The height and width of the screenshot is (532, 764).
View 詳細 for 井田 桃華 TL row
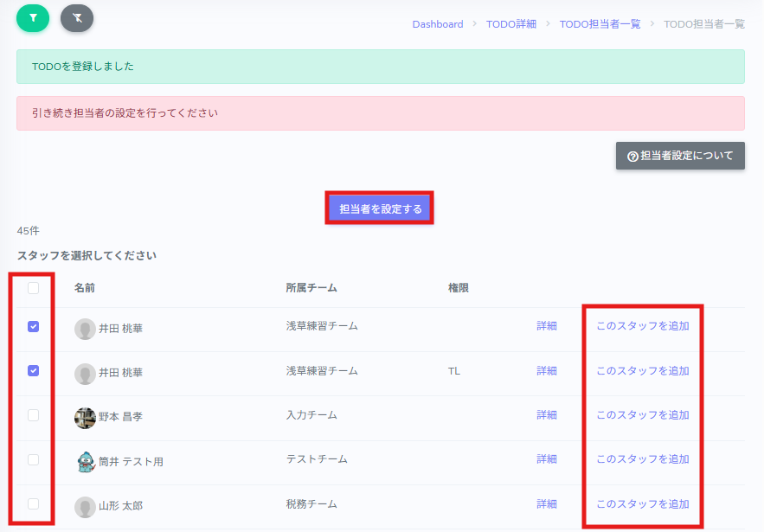547,371
